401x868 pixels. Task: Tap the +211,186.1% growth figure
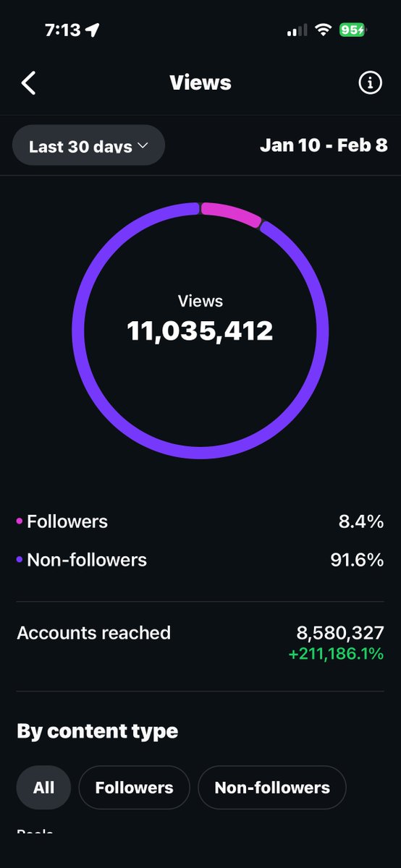336,655
